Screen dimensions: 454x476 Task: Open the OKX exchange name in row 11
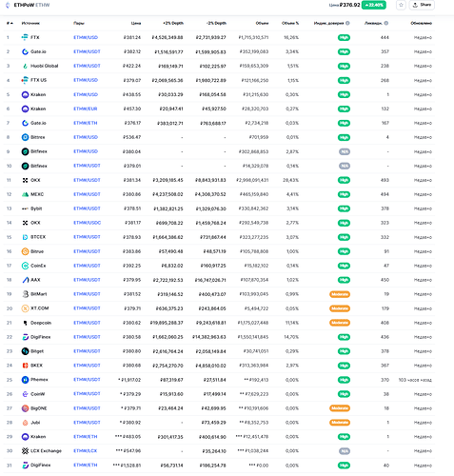pos(35,180)
